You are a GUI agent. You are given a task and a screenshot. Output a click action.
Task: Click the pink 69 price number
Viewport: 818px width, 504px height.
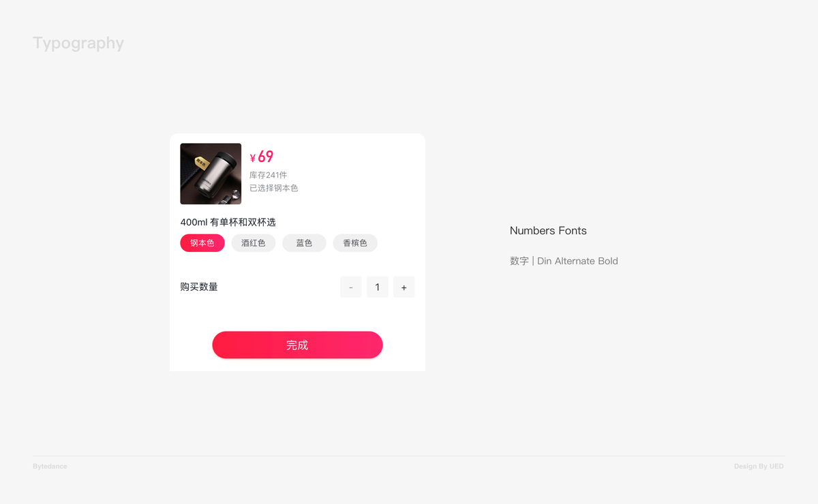[x=266, y=157]
